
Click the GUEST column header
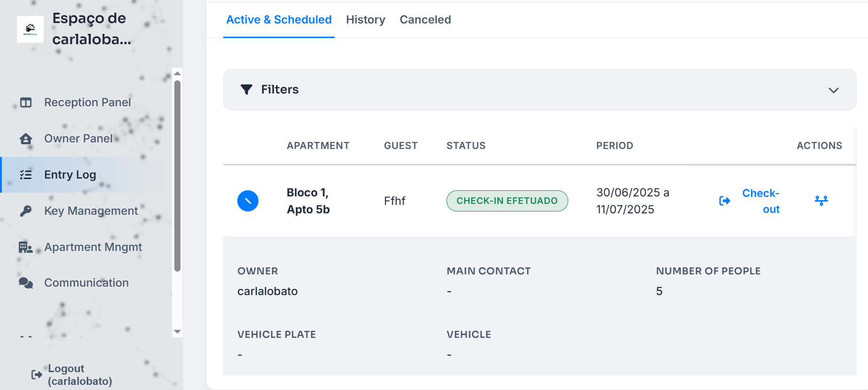[x=400, y=146]
